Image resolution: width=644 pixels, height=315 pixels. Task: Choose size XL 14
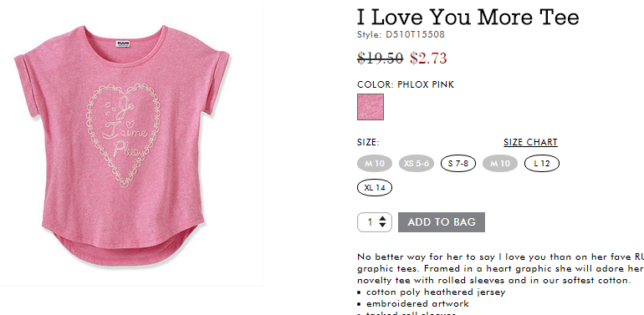coord(375,188)
